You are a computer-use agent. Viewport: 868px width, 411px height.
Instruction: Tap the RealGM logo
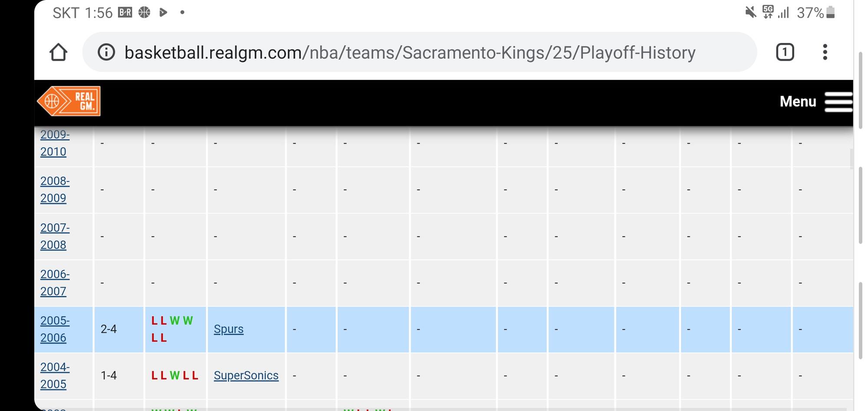point(69,101)
